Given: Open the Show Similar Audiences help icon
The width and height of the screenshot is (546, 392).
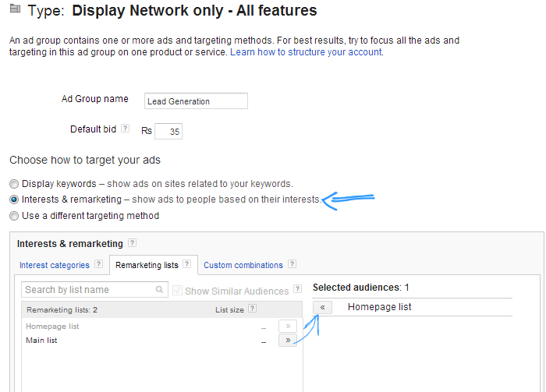Looking at the screenshot, I should coord(297,288).
